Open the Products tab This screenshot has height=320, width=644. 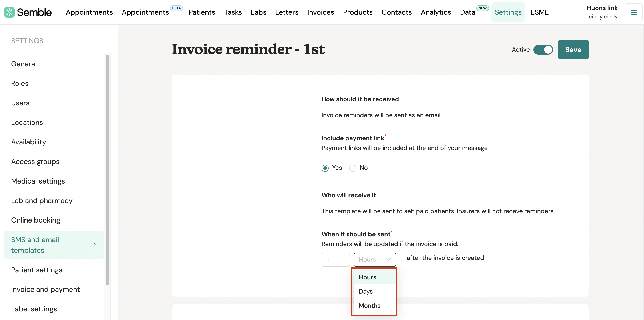358,12
